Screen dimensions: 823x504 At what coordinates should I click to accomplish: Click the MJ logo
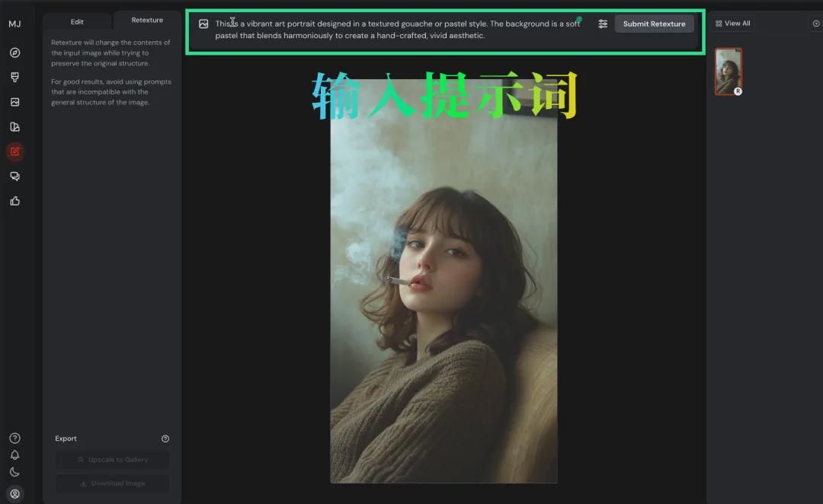click(x=14, y=24)
